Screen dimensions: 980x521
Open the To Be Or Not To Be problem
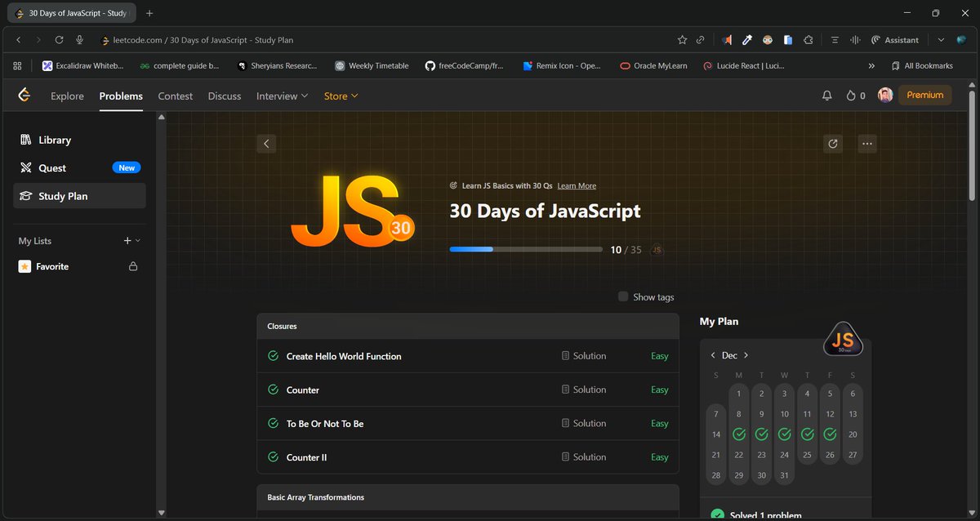[325, 424]
